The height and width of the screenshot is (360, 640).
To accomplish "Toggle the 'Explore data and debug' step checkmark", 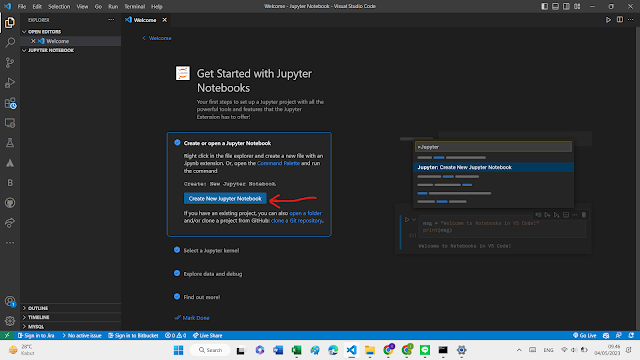I will (x=177, y=273).
